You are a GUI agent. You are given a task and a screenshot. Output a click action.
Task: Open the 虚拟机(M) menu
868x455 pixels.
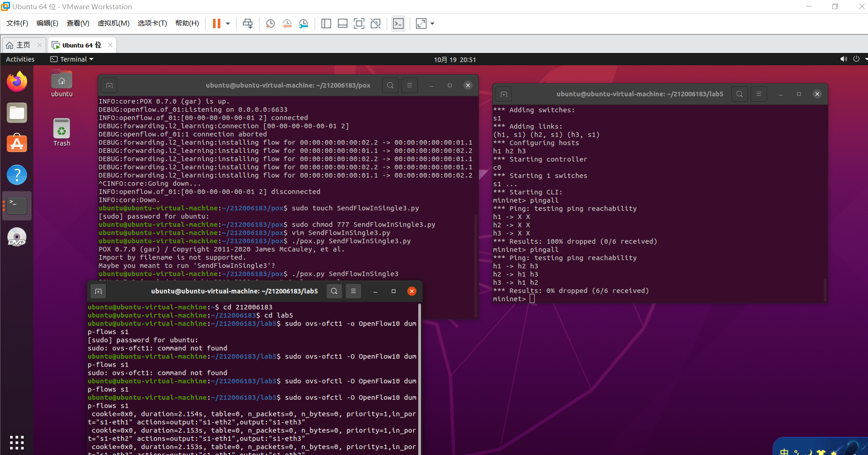click(113, 23)
